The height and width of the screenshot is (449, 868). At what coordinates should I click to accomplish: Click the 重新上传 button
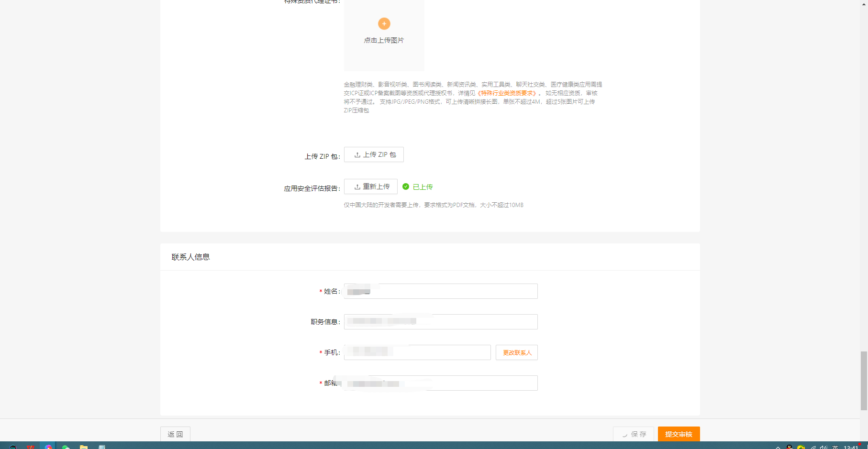pyautogui.click(x=371, y=186)
